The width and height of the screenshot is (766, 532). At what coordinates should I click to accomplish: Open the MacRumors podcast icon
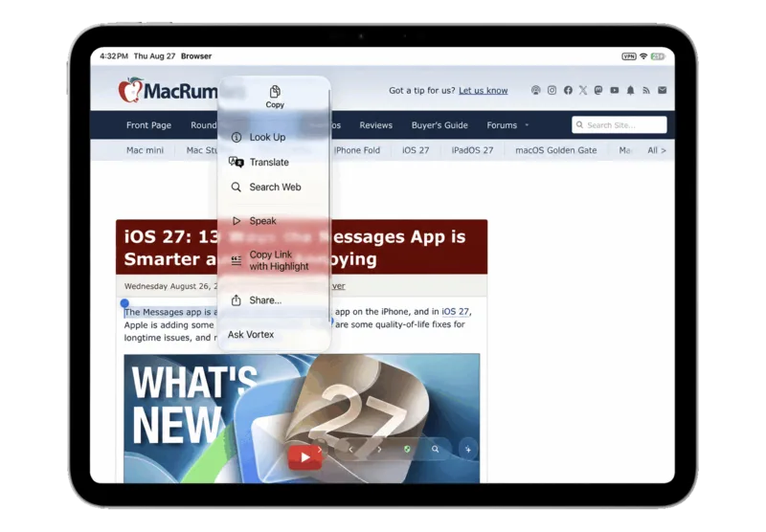tap(536, 90)
